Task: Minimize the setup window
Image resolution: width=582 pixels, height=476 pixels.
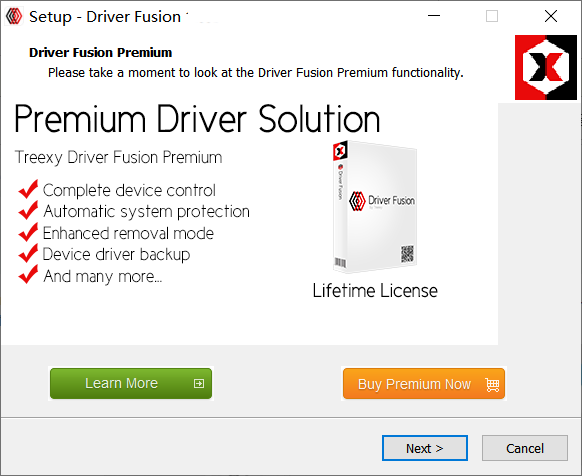Action: tap(434, 16)
